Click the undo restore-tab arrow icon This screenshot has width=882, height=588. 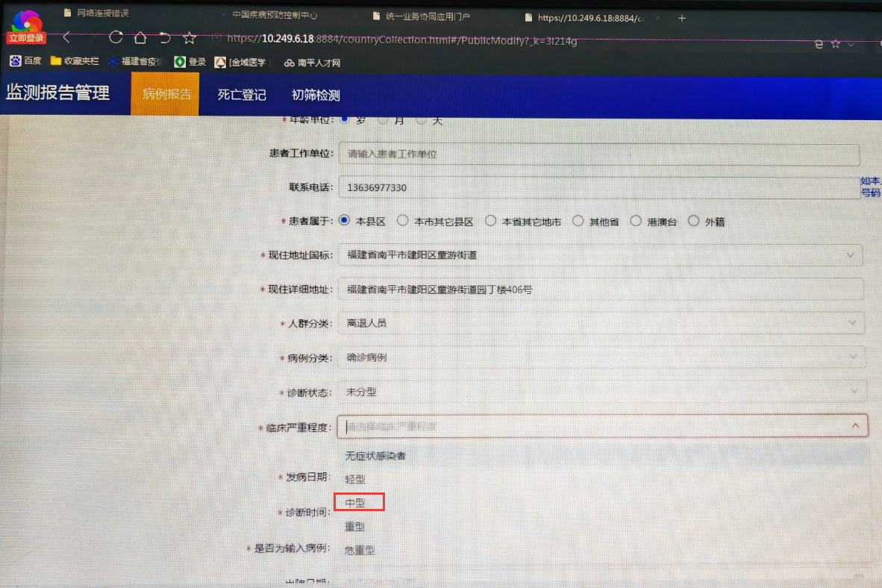164,38
